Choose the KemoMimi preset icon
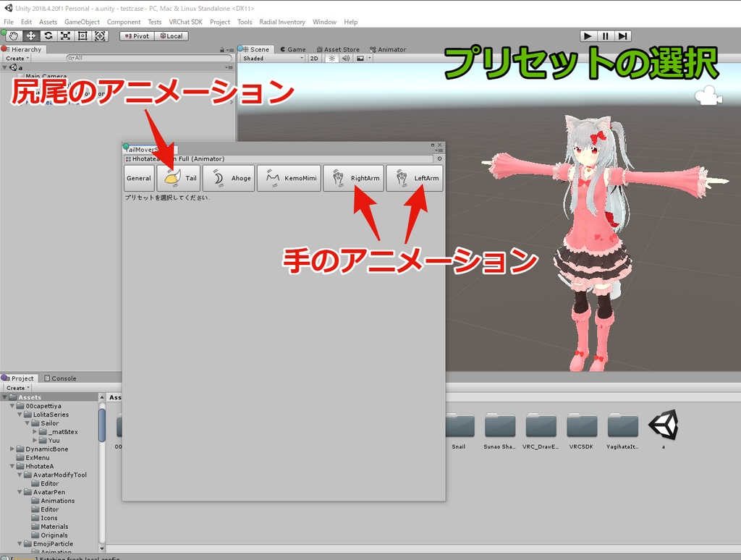The width and height of the screenshot is (741, 560). click(x=289, y=178)
